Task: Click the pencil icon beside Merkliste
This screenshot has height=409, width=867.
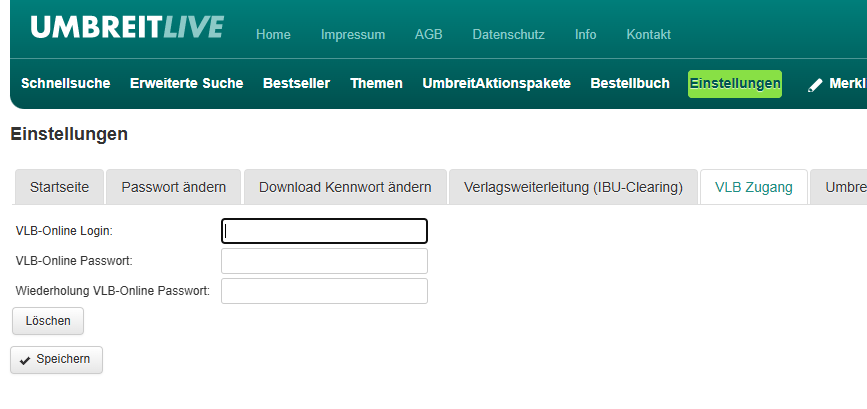Action: click(815, 85)
